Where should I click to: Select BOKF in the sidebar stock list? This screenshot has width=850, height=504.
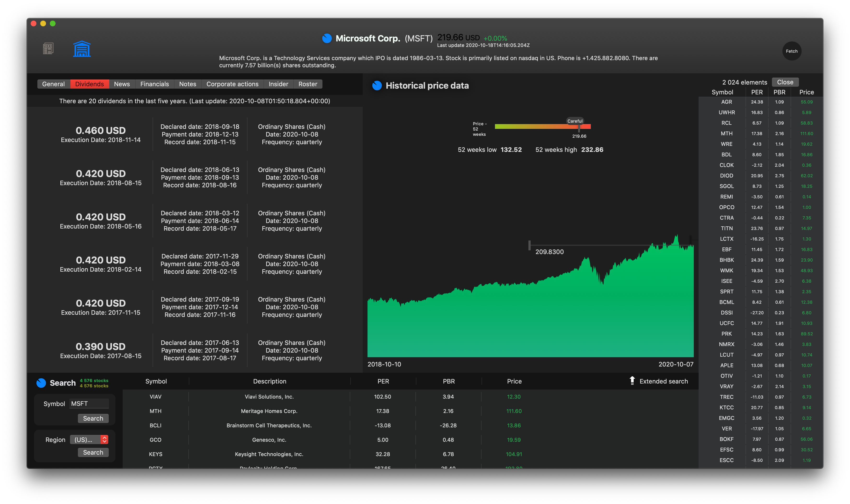[761, 439]
